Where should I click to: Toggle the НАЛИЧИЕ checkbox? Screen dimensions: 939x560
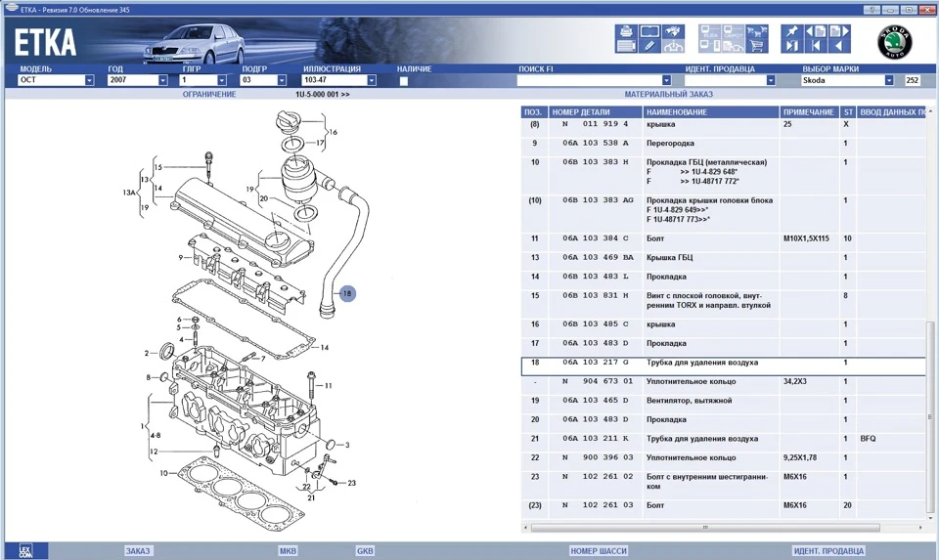coord(404,81)
